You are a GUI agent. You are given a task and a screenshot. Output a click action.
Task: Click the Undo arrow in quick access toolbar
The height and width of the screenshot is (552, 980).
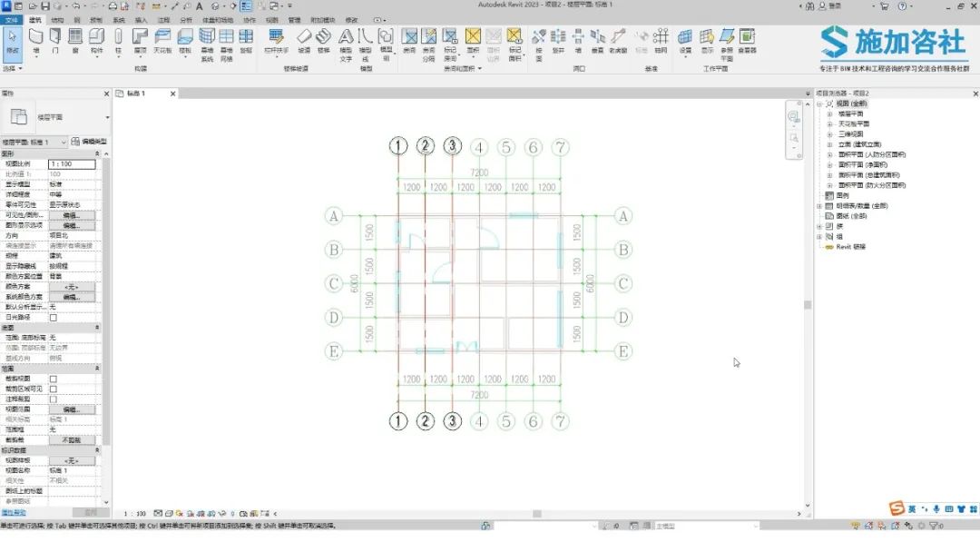tap(75, 5)
